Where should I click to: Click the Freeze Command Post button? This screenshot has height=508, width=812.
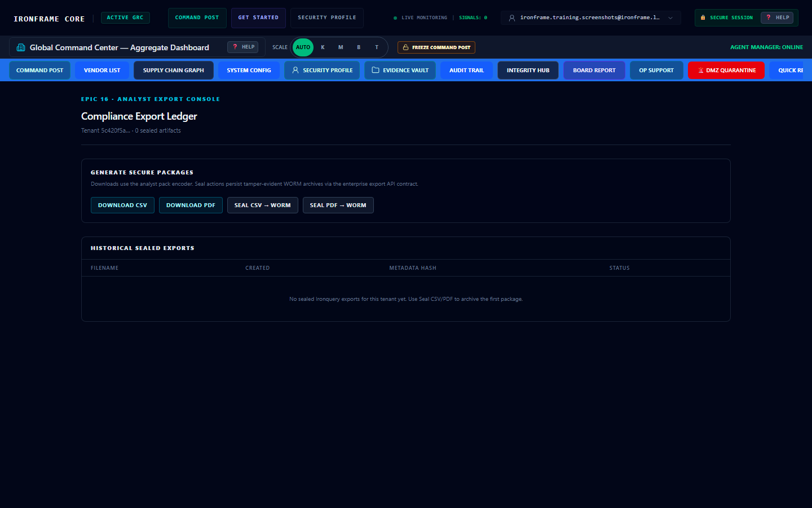click(436, 47)
